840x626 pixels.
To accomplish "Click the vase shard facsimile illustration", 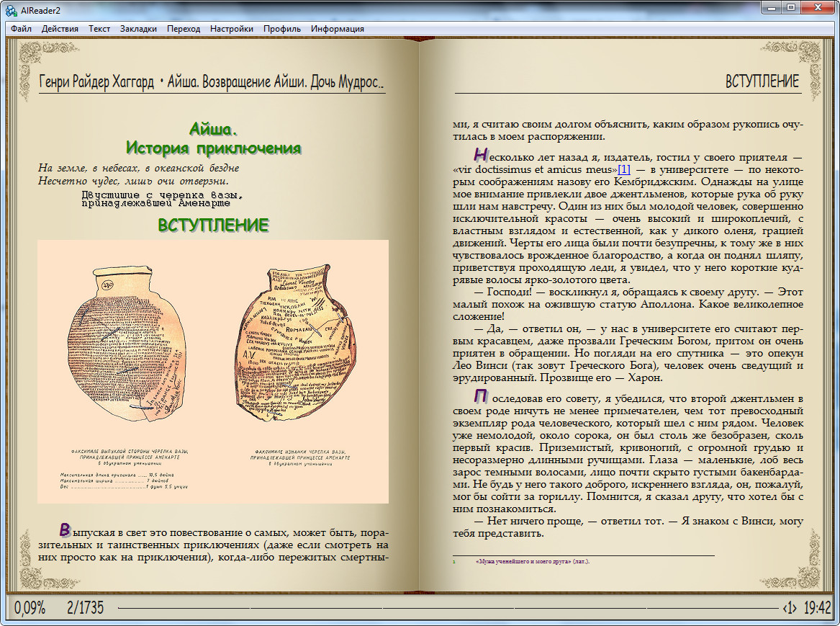I will [212, 372].
